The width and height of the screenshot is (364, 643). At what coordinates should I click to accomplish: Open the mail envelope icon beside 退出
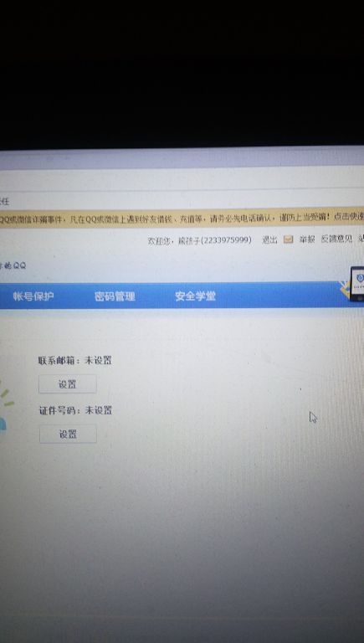click(289, 239)
